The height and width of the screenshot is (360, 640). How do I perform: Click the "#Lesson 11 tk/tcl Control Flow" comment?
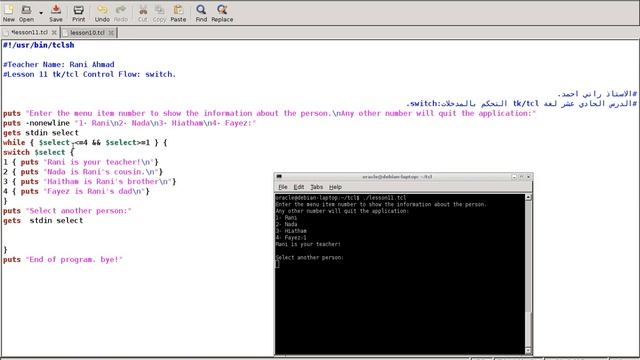click(x=89, y=74)
